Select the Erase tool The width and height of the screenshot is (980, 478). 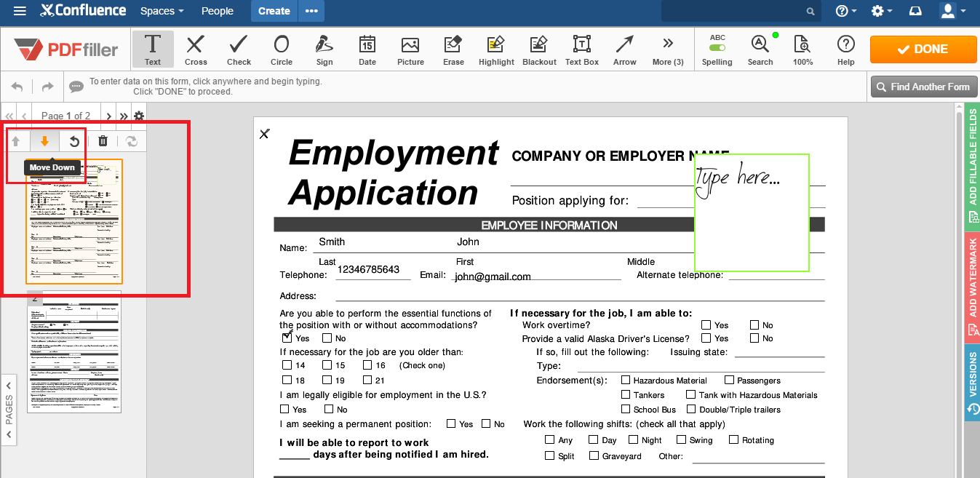(x=453, y=49)
